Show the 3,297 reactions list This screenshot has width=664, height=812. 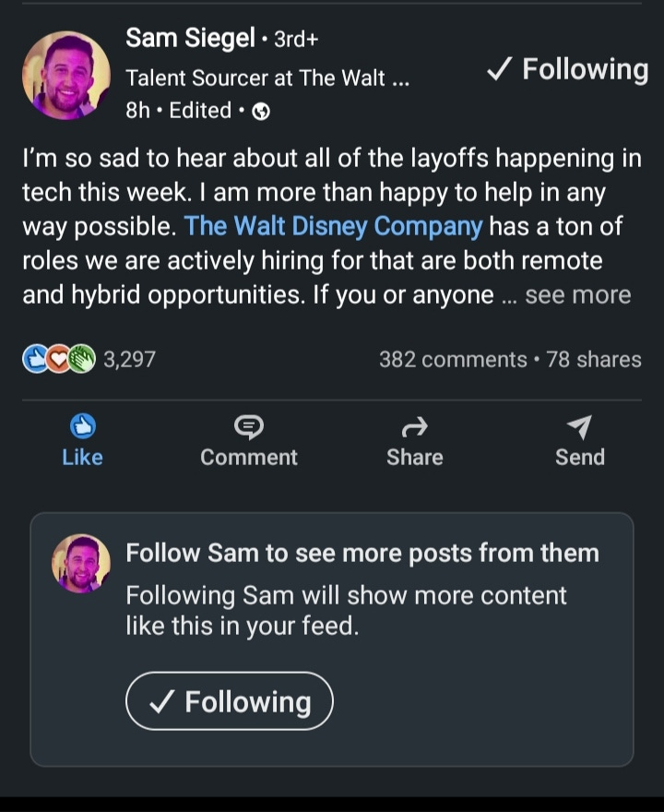coord(129,359)
